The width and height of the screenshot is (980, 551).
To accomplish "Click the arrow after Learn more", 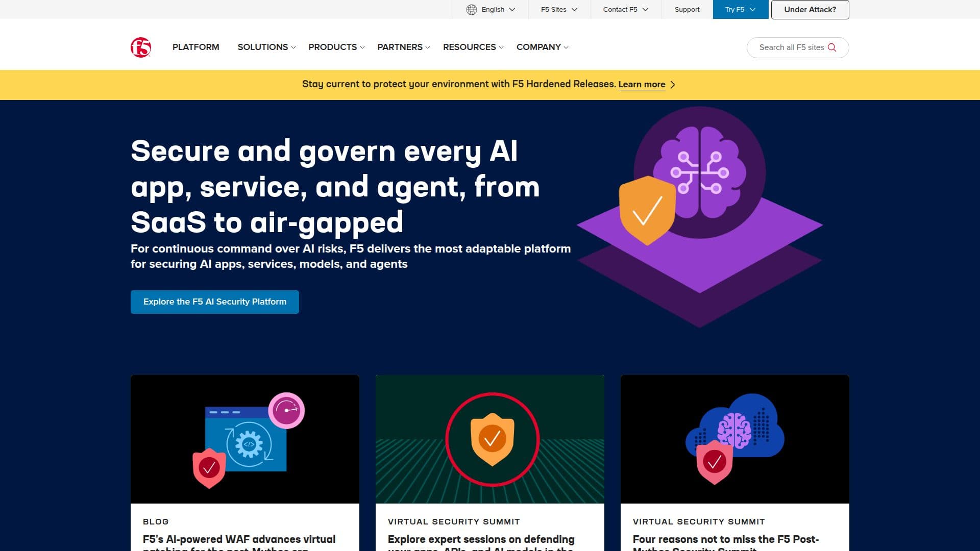I will point(673,85).
